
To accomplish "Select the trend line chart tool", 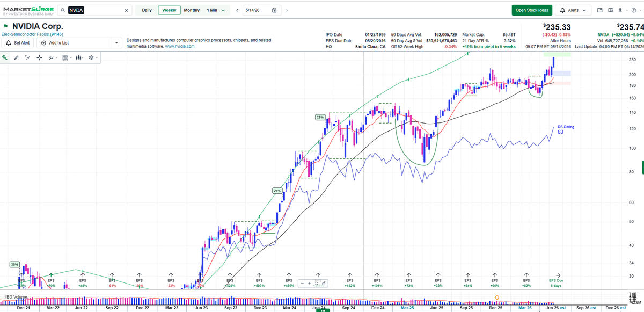I will [27, 57].
